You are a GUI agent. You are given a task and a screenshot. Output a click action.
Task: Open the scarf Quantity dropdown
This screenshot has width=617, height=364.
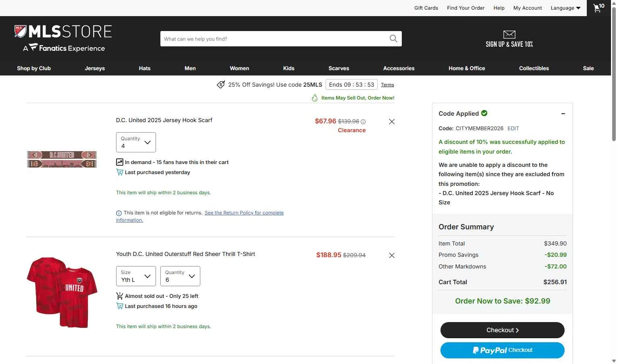136,142
